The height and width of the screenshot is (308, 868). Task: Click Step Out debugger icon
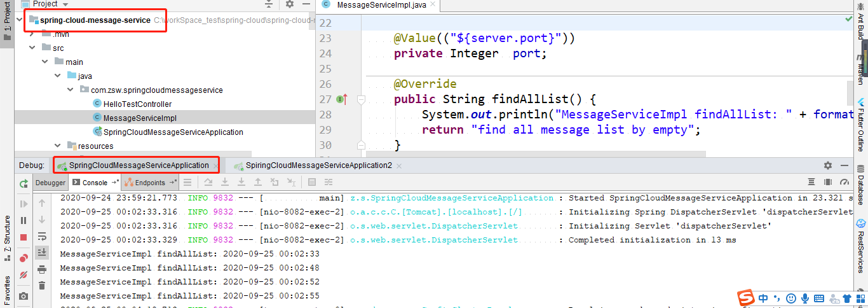point(257,183)
